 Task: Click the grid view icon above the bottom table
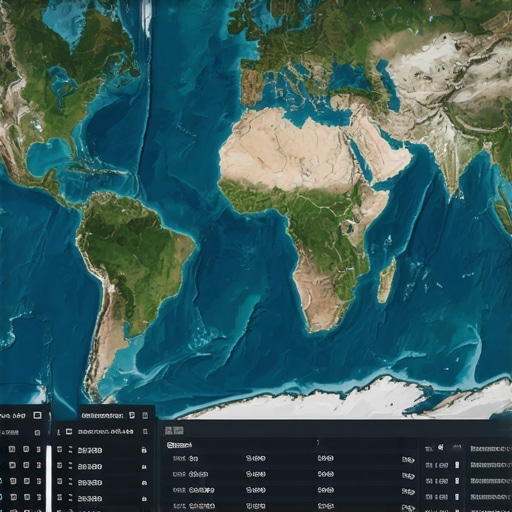tap(169, 431)
